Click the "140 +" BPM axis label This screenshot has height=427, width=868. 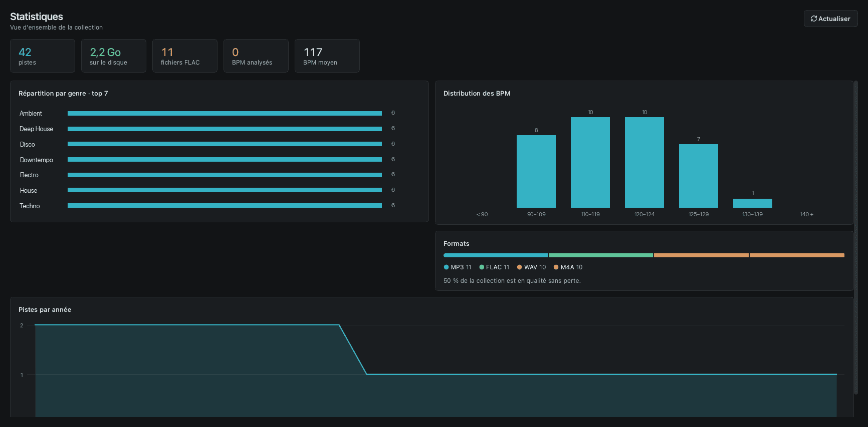coord(806,214)
